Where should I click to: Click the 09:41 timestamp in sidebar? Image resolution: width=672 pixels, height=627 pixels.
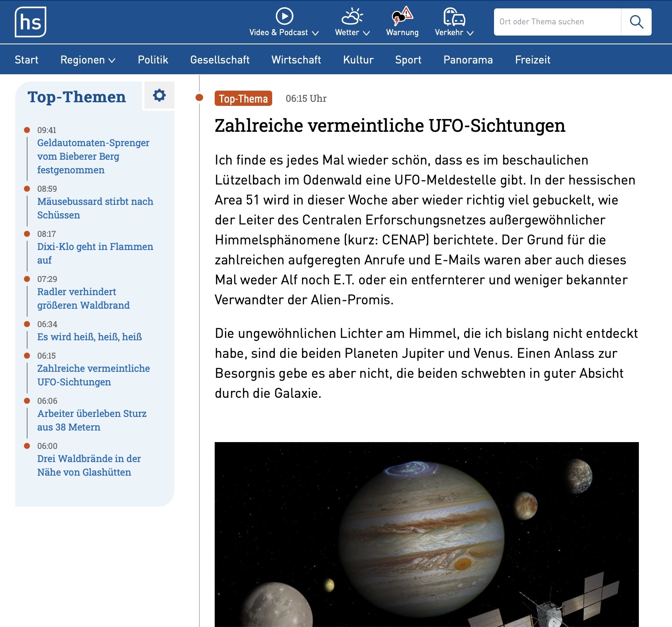tap(47, 130)
